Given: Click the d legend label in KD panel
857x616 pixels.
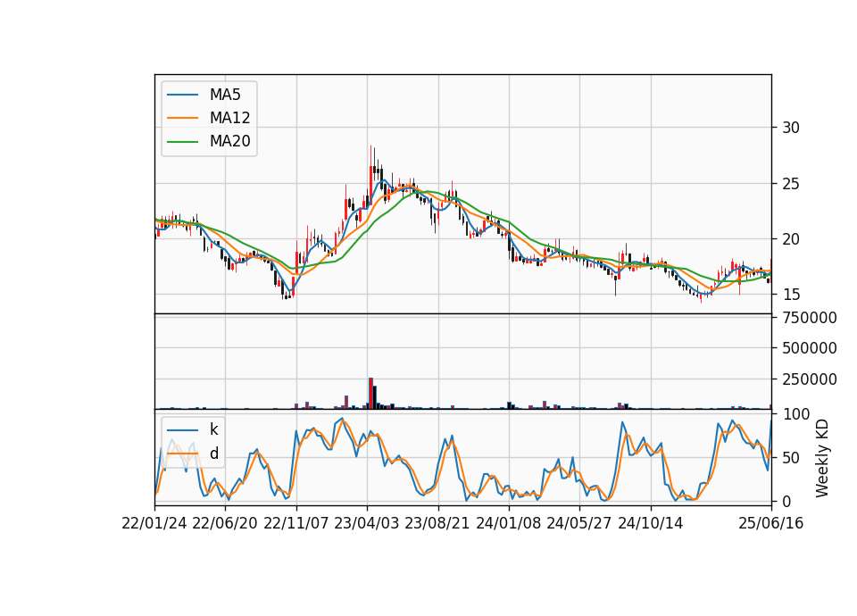Looking at the screenshot, I should pyautogui.click(x=213, y=454).
